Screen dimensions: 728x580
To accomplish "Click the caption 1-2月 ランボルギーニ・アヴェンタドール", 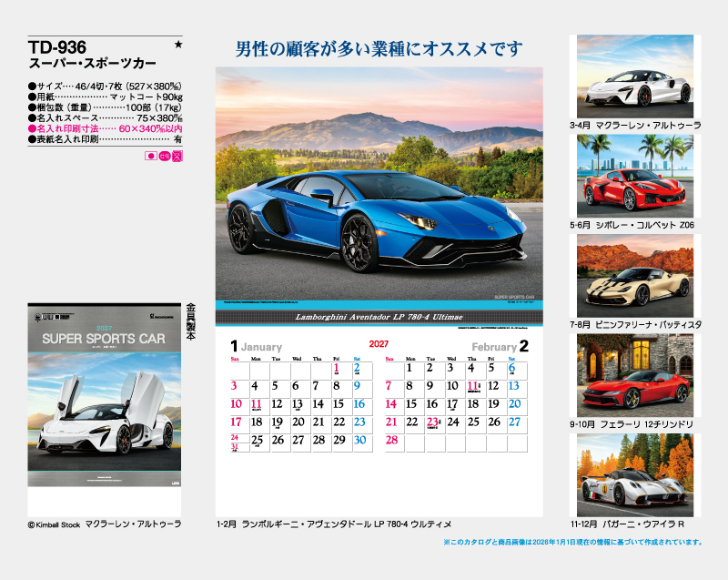I will (334, 524).
